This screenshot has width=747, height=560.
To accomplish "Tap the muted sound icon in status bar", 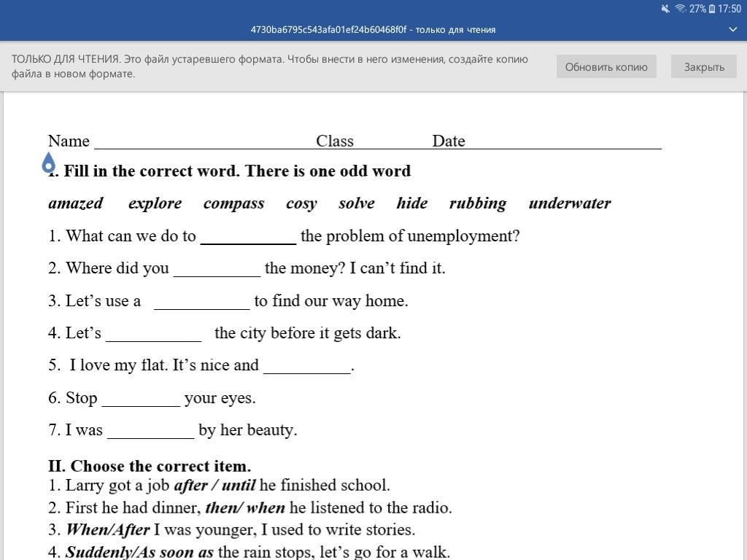I will (665, 9).
